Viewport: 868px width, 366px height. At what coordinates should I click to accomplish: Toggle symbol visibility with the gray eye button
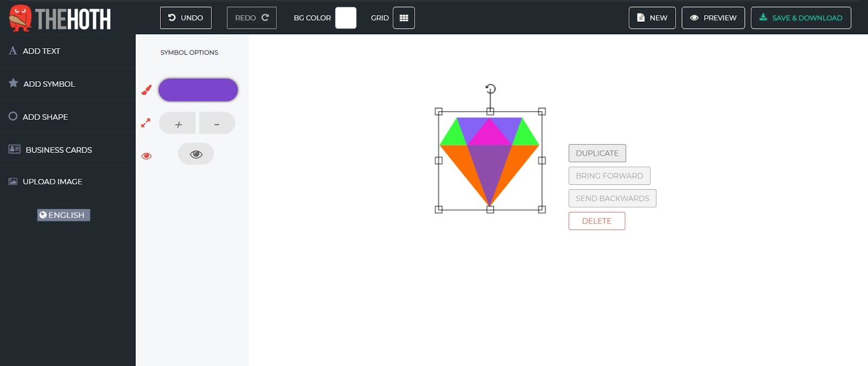[196, 154]
